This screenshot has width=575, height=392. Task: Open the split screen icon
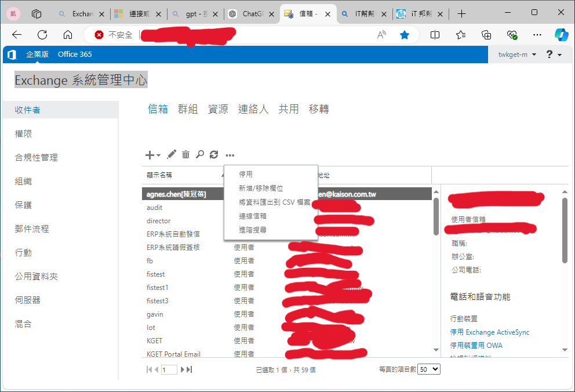point(435,35)
